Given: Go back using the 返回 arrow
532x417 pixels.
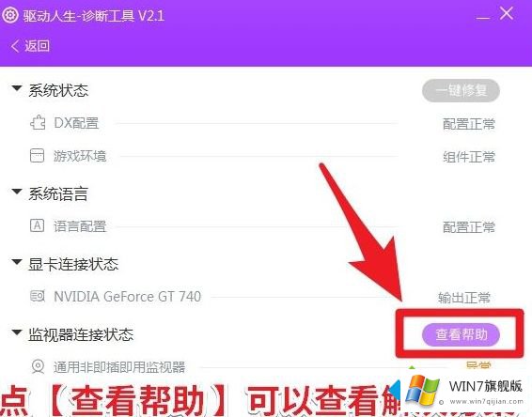Looking at the screenshot, I should pyautogui.click(x=30, y=46).
